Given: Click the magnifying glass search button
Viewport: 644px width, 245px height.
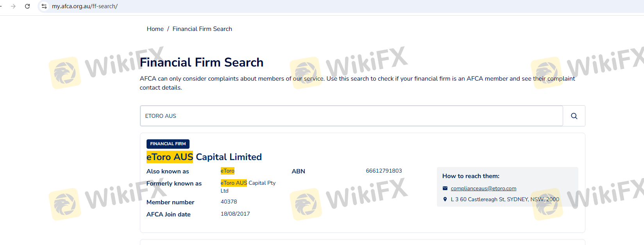Looking at the screenshot, I should tap(574, 116).
